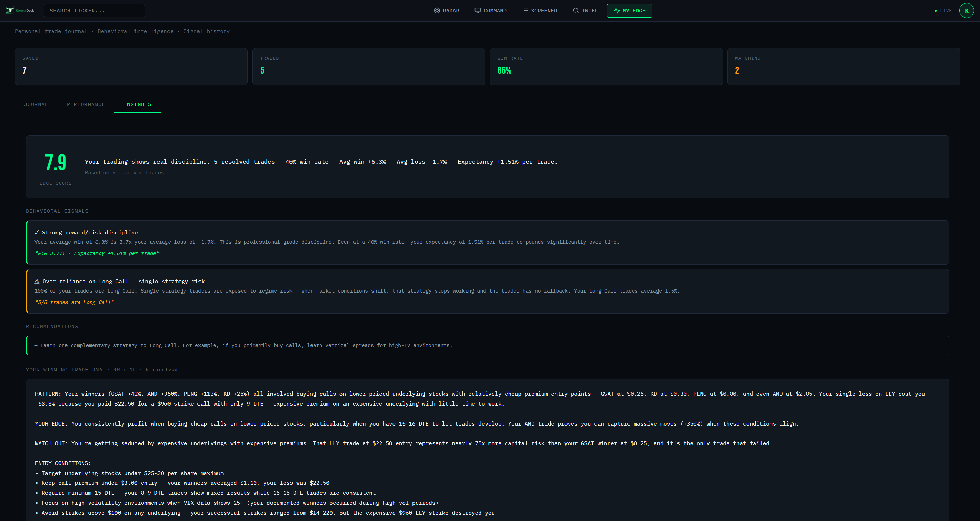Click the My Edge pulse icon
Viewport: 980px width, 521px height.
click(x=617, y=11)
